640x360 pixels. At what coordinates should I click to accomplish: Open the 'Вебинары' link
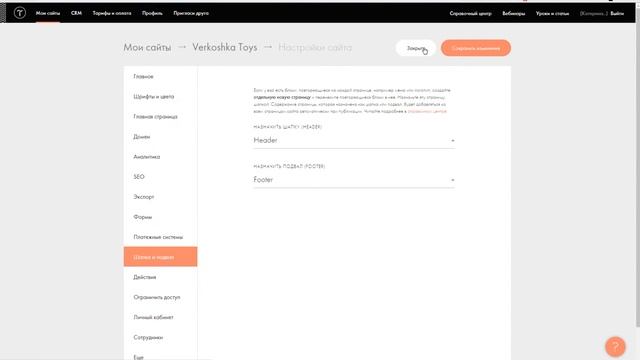(513, 13)
